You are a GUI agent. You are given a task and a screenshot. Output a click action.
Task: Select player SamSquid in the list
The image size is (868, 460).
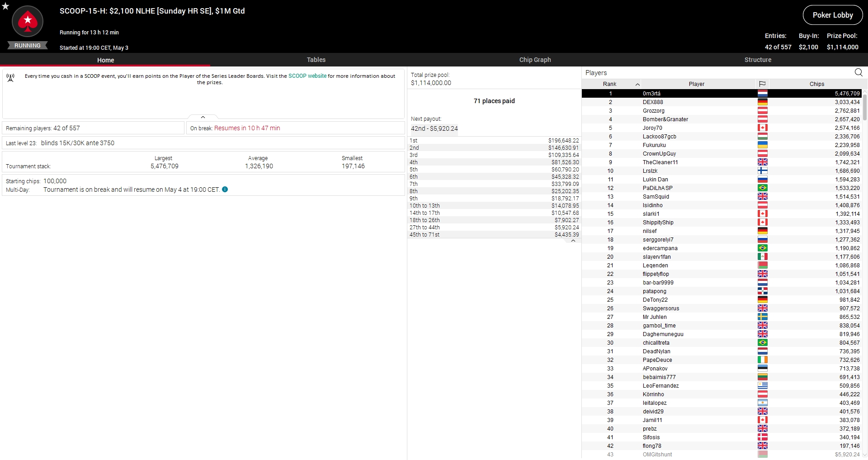(x=722, y=197)
